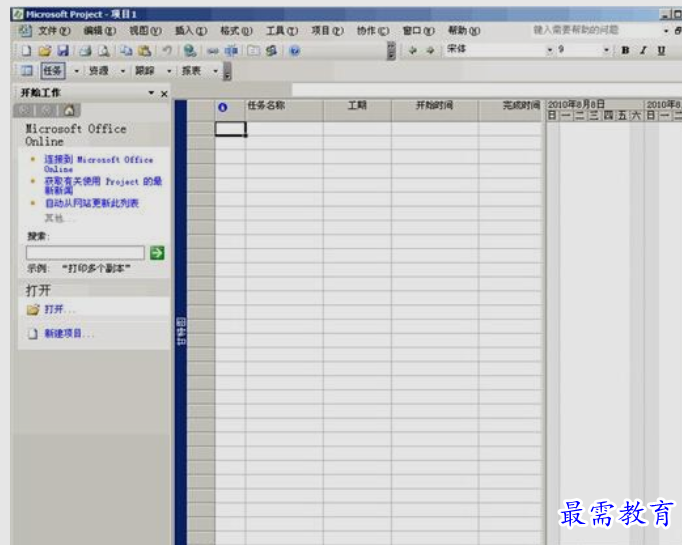Print using the printer toolbar icon
This screenshot has width=682, height=545.
pos(85,51)
